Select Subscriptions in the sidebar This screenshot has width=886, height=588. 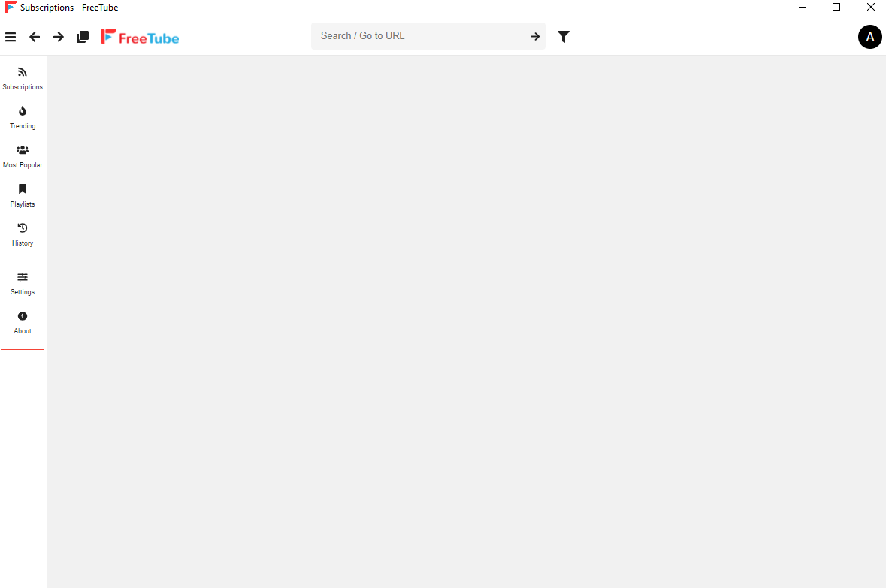[x=22, y=78]
